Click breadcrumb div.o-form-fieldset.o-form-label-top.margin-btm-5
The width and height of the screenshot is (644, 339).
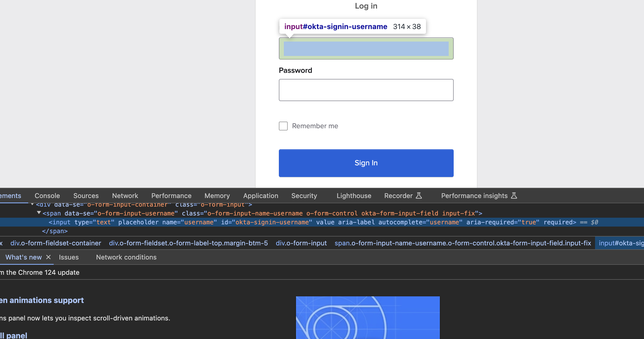click(188, 243)
